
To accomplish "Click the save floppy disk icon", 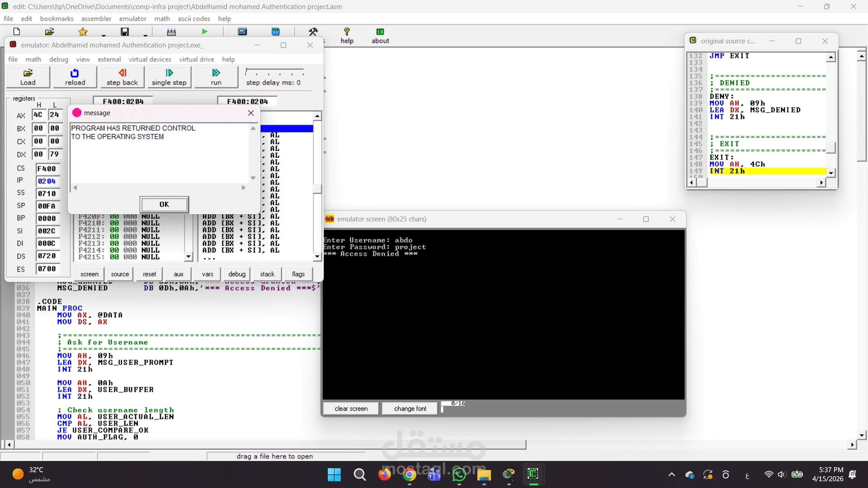I will point(125,32).
